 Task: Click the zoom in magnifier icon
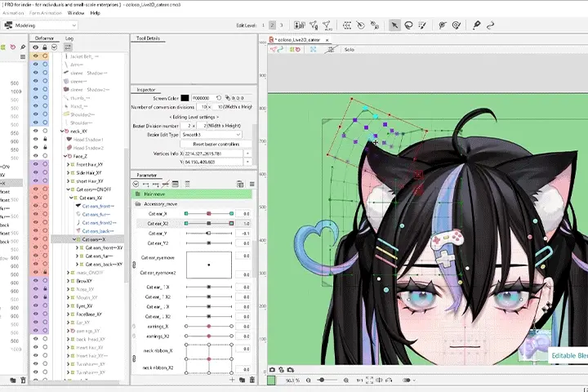pyautogui.click(x=345, y=380)
